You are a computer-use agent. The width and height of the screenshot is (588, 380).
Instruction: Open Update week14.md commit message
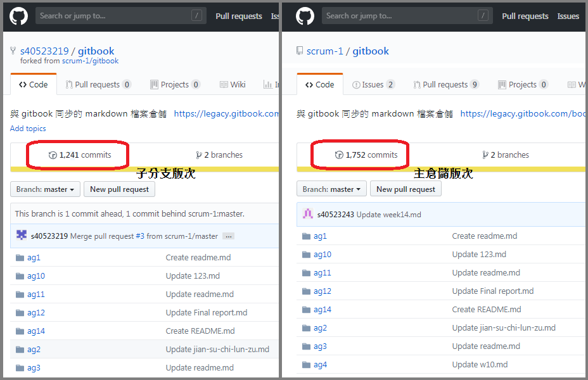[388, 214]
